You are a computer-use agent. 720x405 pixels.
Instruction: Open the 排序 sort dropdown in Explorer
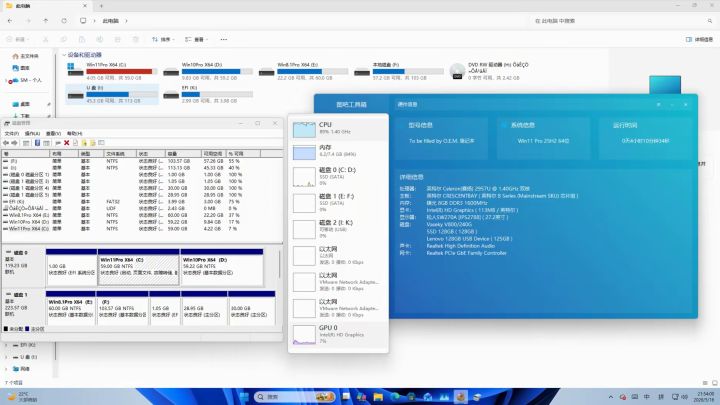click(x=163, y=39)
